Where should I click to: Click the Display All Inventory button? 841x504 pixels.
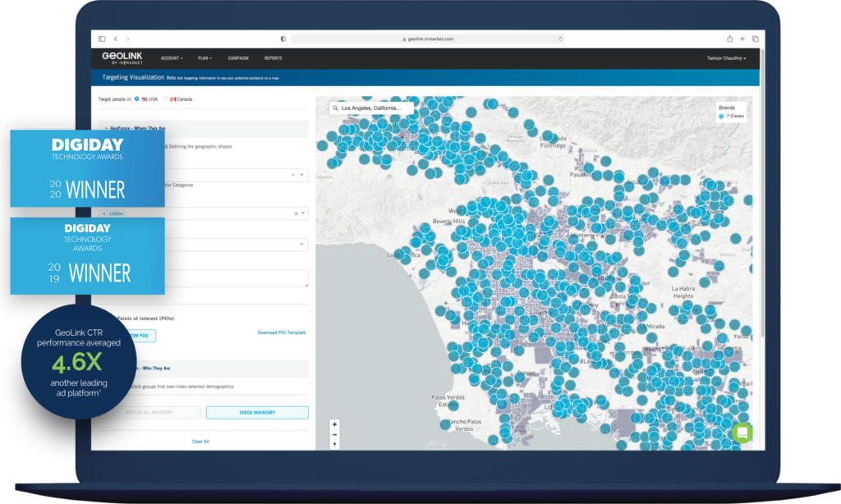point(149,412)
